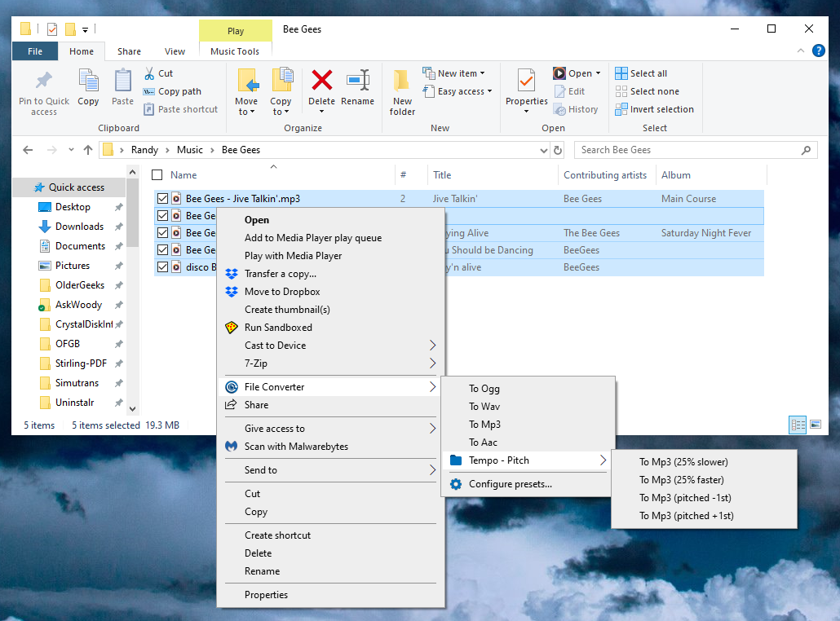Click Randy in the address breadcrumb
Viewport: 840px width, 621px height.
click(144, 151)
